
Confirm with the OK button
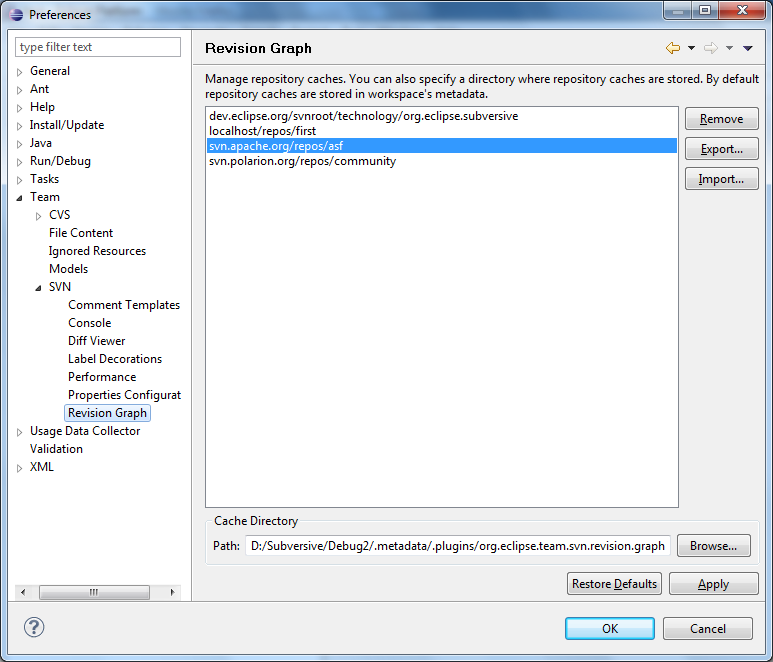click(x=610, y=628)
